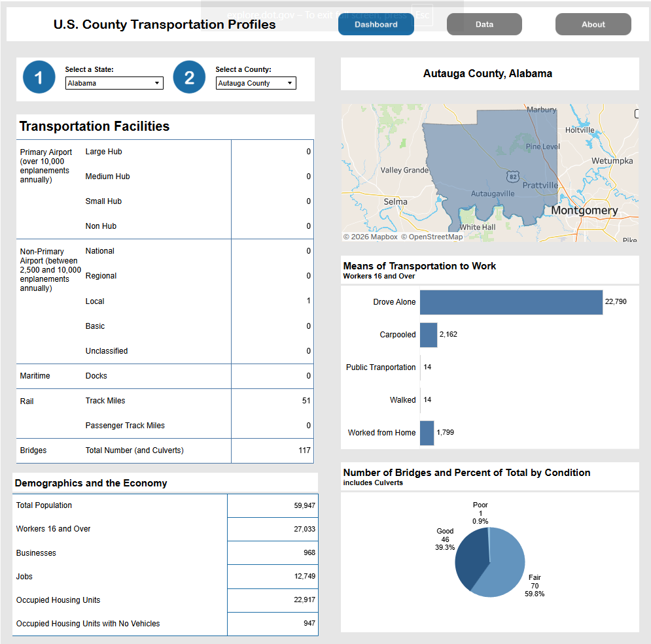Click the Track Miles value 51

(x=306, y=401)
